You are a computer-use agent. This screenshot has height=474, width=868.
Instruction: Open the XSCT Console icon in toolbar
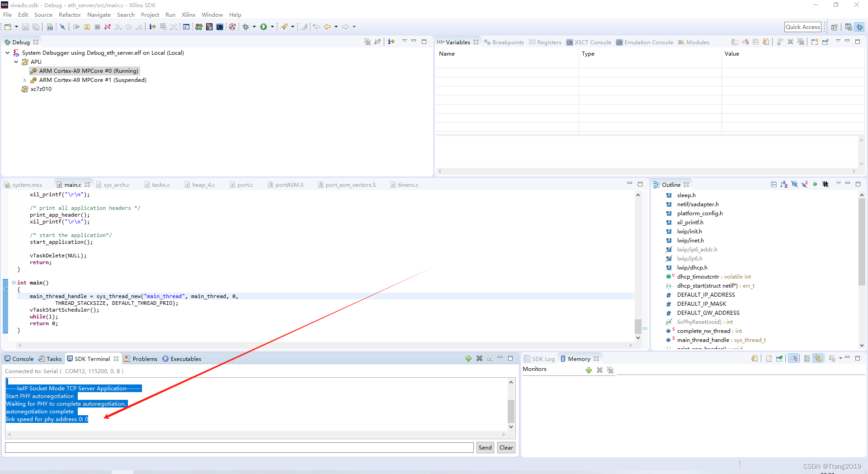click(x=220, y=27)
